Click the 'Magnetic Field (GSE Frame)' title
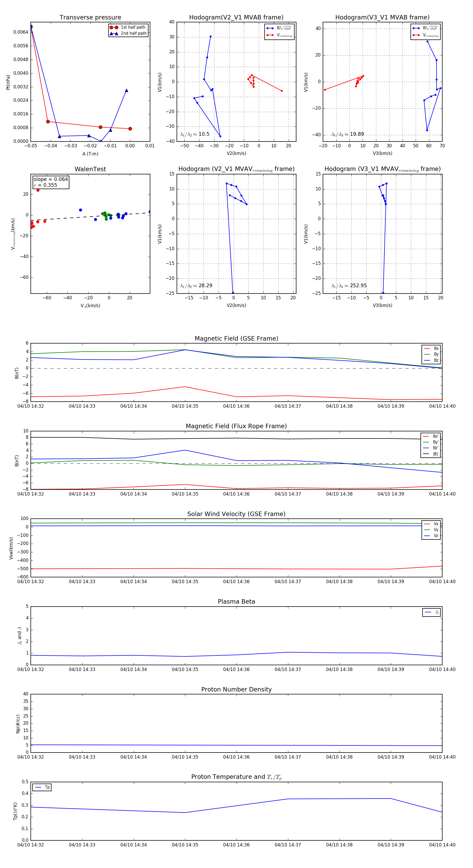Viewport: 473px width, 868px height. 236,339
